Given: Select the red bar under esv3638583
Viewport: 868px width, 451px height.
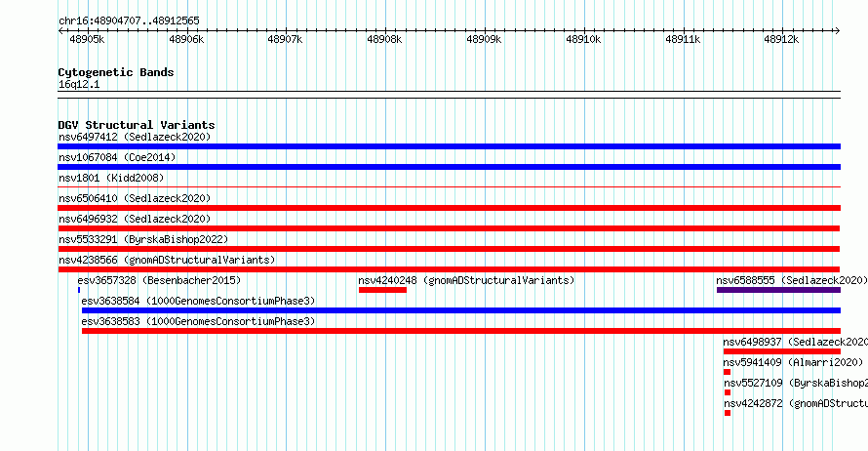Looking at the screenshot, I should click(461, 331).
